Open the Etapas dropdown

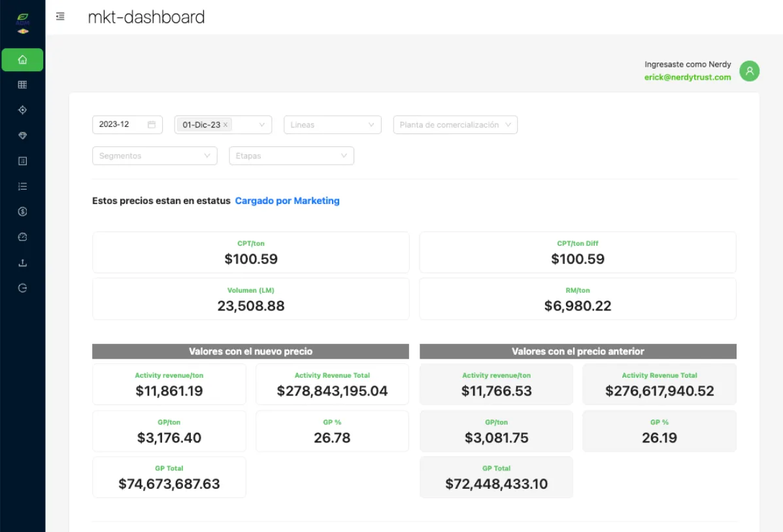[x=292, y=156]
